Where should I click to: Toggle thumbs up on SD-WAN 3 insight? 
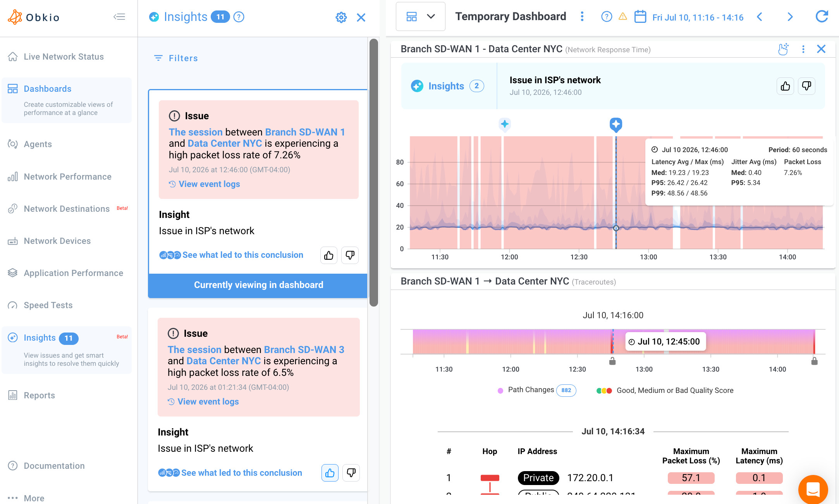330,473
